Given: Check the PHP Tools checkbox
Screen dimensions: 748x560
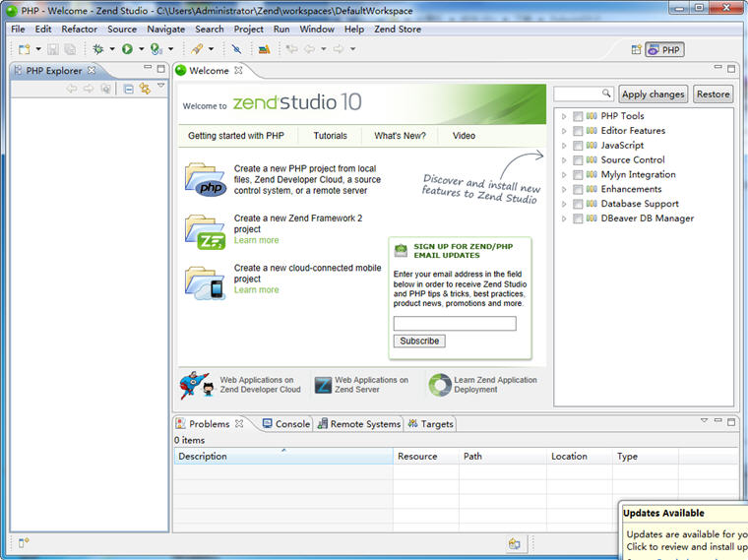Looking at the screenshot, I should click(578, 116).
